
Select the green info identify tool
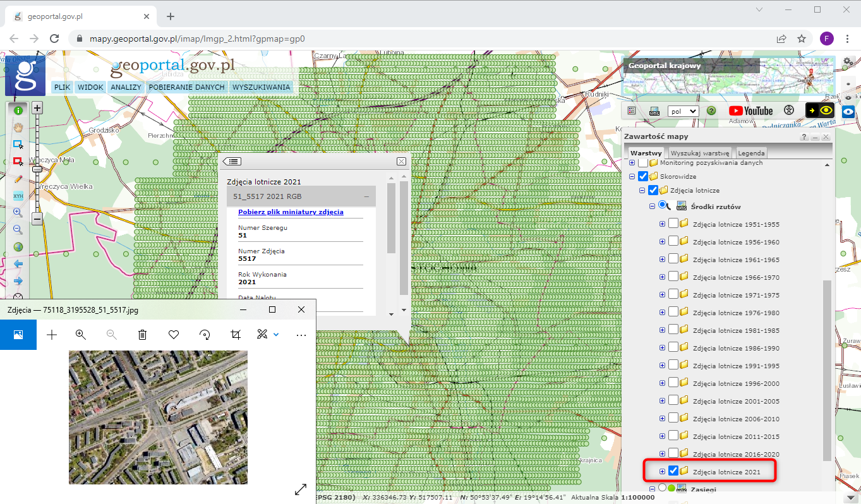point(18,110)
